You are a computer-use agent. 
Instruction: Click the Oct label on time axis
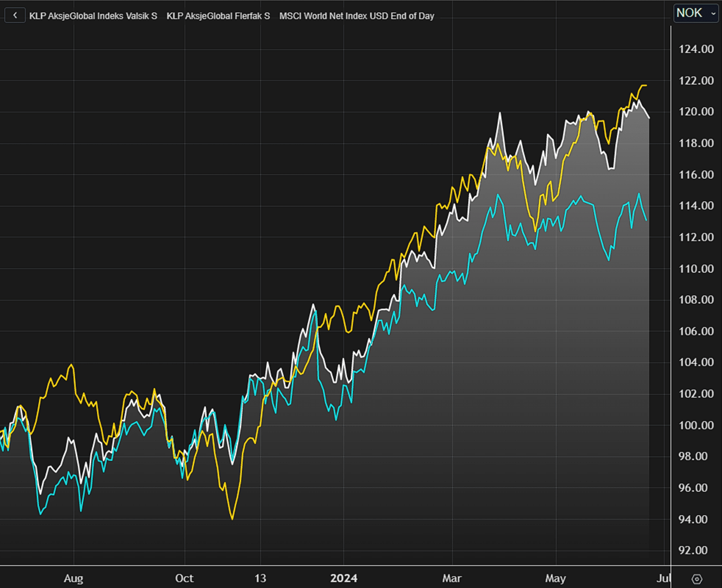pyautogui.click(x=184, y=578)
